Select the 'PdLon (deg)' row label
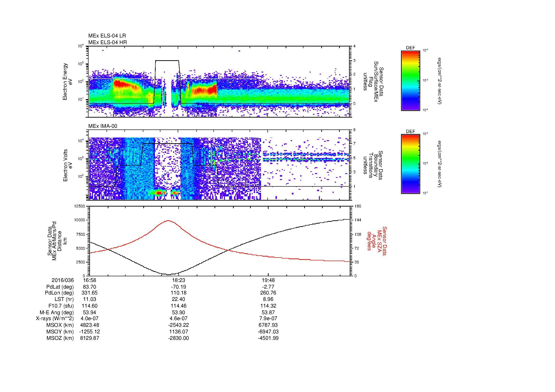 [60, 293]
